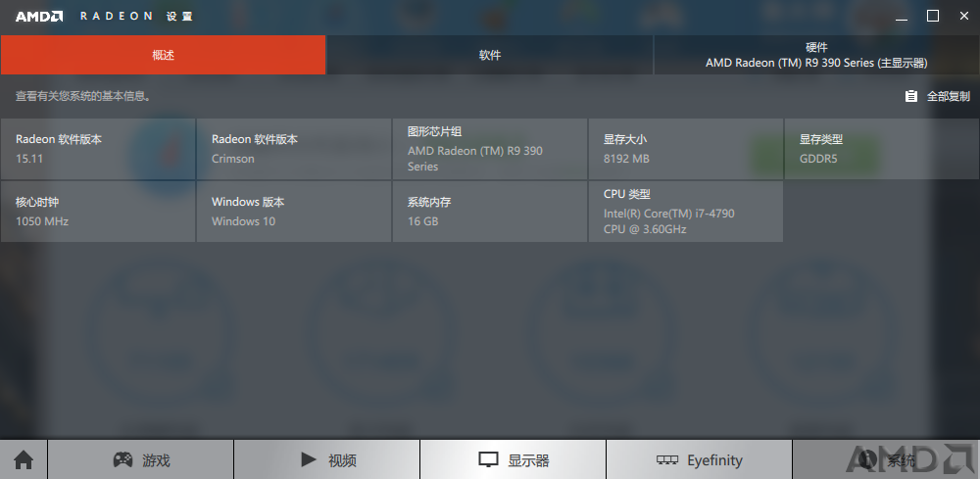Select the 显存大小 8192 MB tile
The height and width of the screenshot is (479, 980).
[x=686, y=149]
